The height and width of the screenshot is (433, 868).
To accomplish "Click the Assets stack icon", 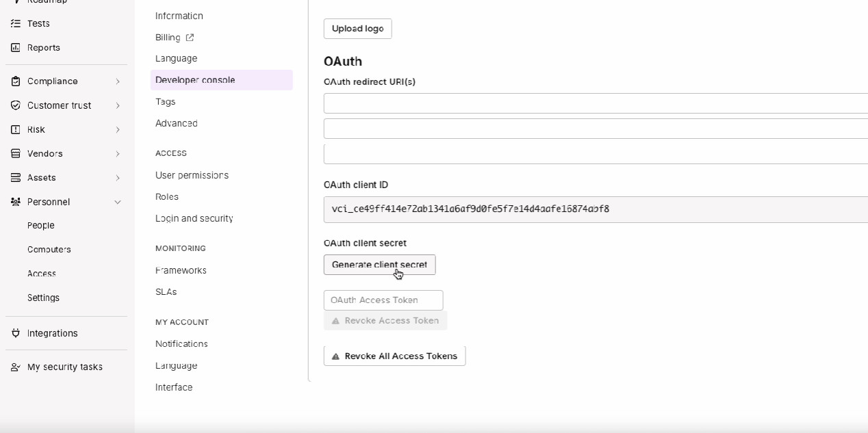I will [x=15, y=178].
